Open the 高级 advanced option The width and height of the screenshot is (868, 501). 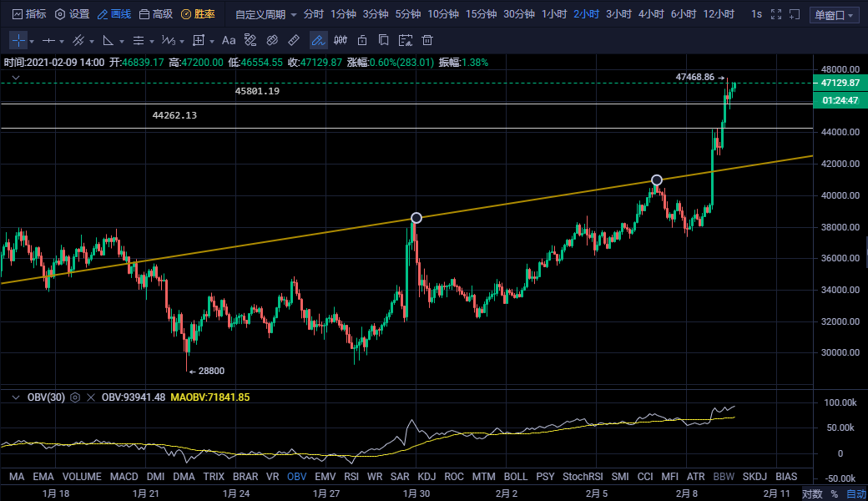156,14
